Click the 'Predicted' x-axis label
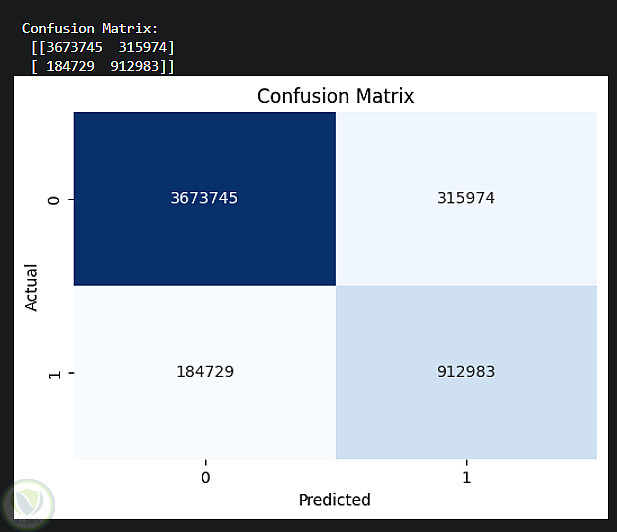Viewport: 617px width, 532px height. (x=334, y=499)
